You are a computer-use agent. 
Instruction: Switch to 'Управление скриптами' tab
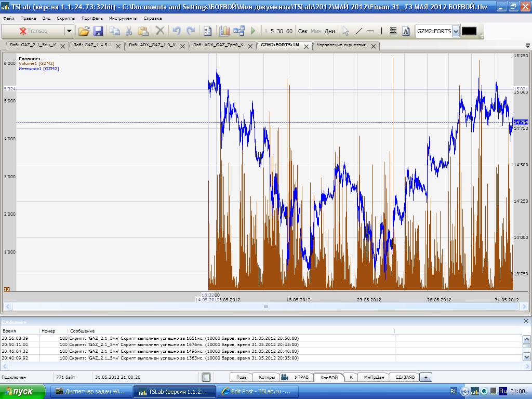pos(341,45)
